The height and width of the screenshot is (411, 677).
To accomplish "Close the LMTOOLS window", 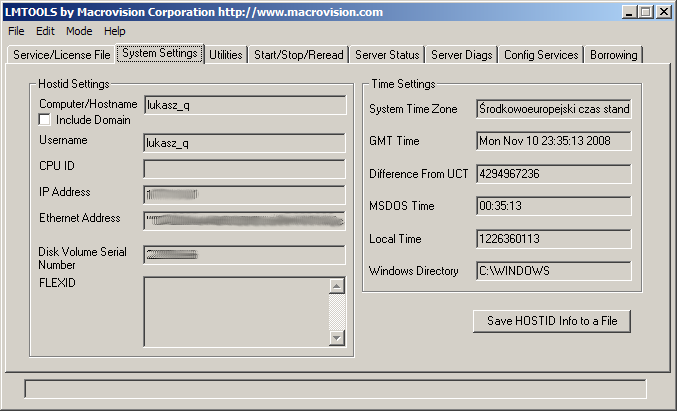I will pyautogui.click(x=664, y=12).
